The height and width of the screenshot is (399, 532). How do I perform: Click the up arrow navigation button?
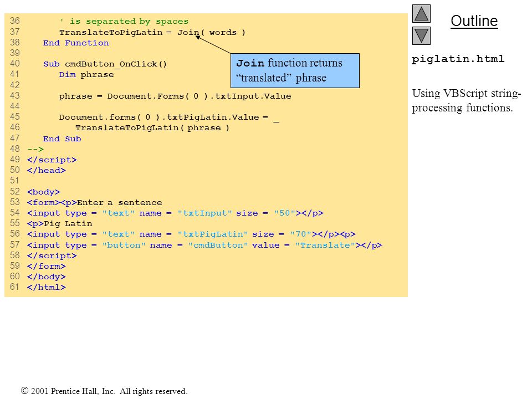421,13
